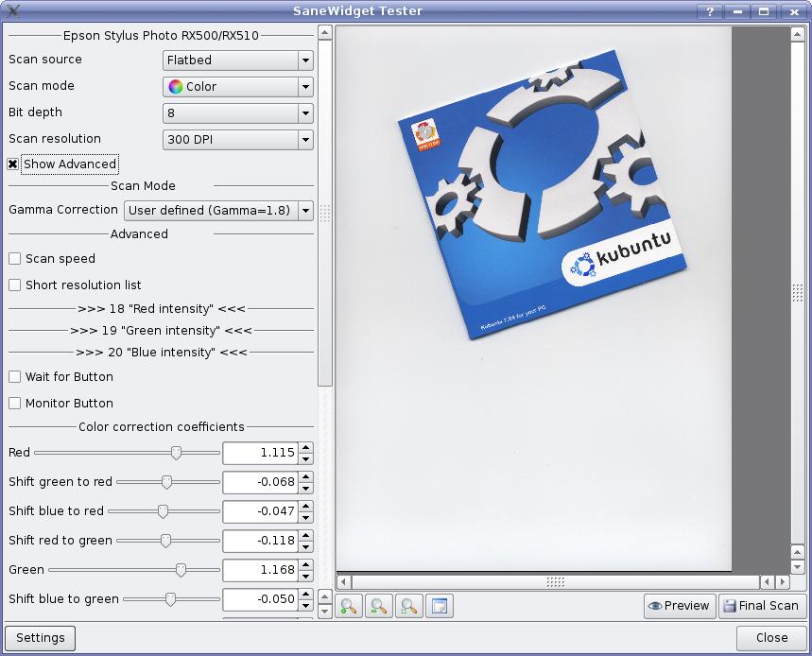Decrease the Red value with down arrow
This screenshot has height=656, width=812.
click(x=306, y=458)
